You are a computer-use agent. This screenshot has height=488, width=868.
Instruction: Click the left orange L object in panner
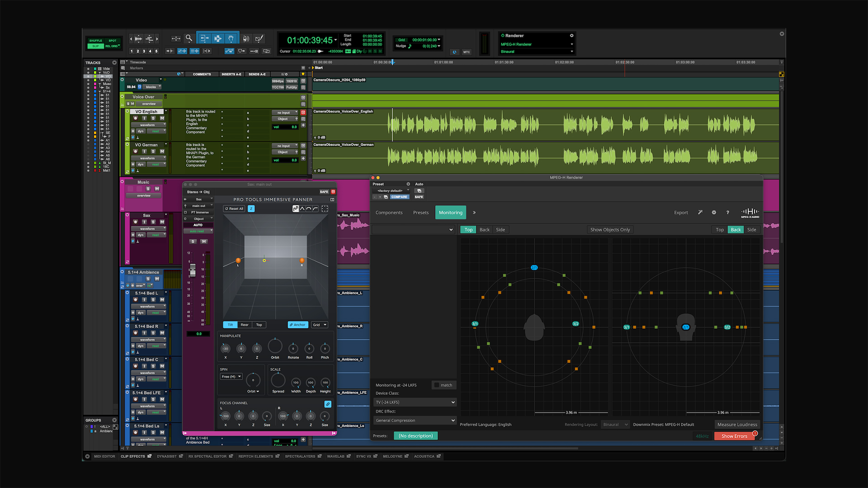coord(238,261)
